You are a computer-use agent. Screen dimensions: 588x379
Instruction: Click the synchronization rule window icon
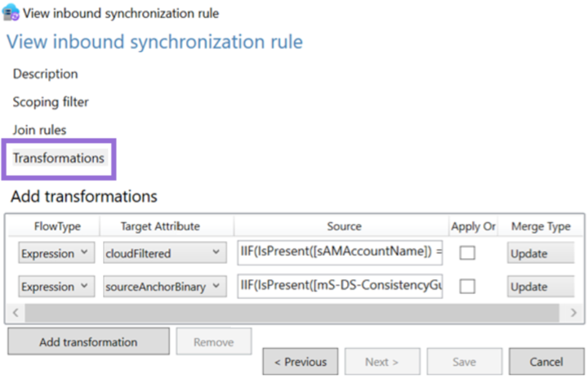(11, 13)
